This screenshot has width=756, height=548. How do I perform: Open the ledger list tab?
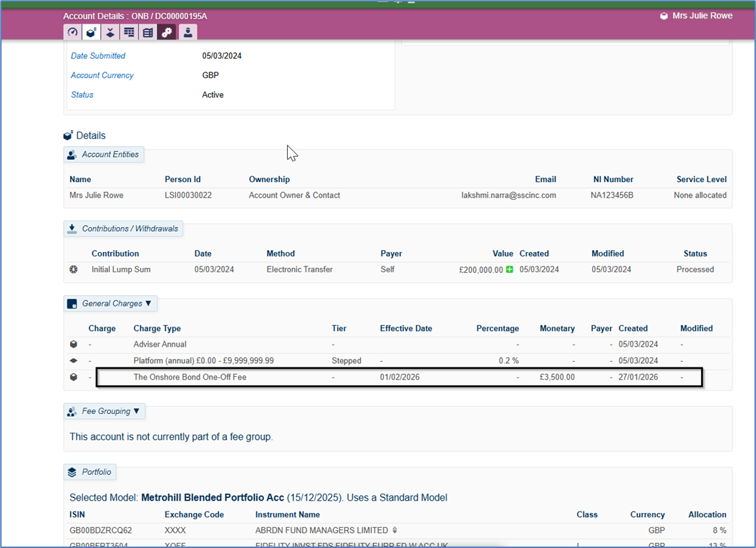[147, 32]
